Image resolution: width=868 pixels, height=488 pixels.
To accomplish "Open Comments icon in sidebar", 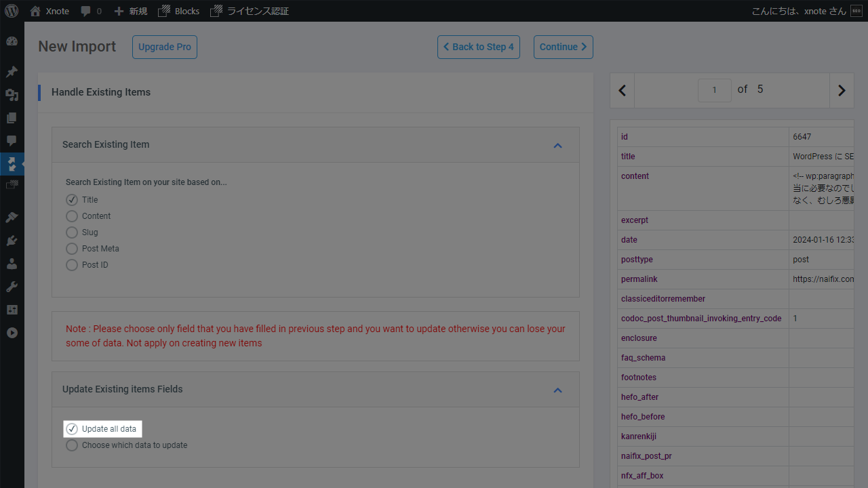I will (12, 140).
